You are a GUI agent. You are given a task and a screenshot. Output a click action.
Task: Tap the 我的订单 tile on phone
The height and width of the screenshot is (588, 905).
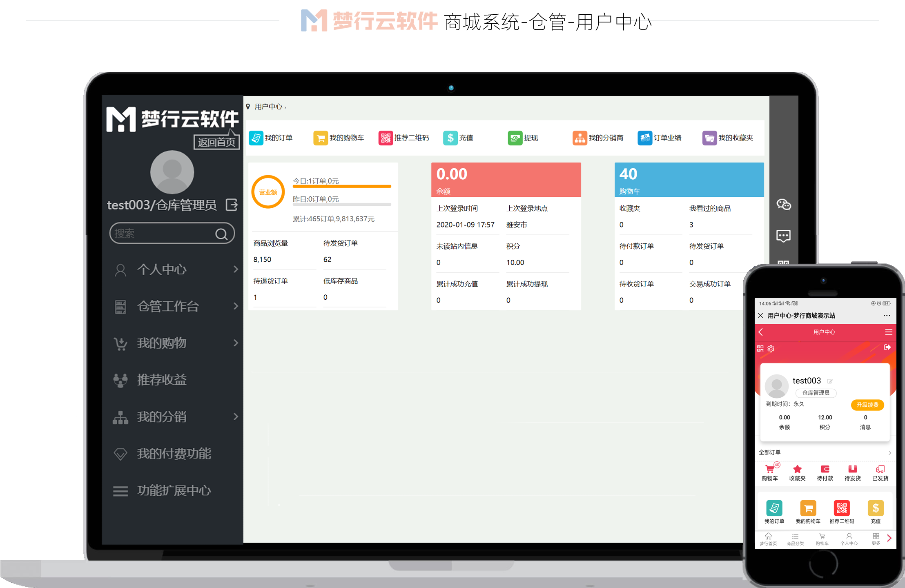(x=774, y=512)
